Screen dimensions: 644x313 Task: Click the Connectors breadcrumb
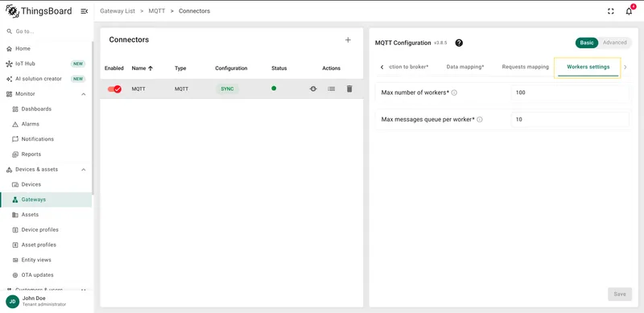pos(194,11)
